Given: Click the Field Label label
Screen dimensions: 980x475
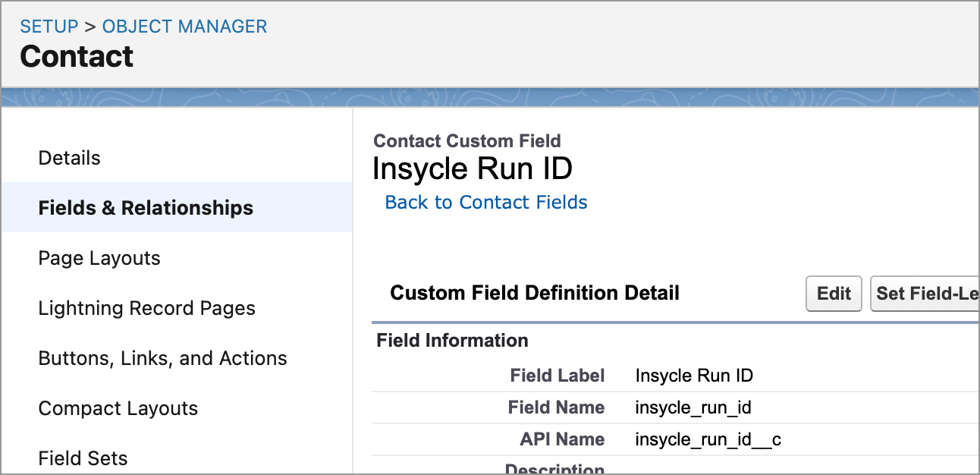Looking at the screenshot, I should coord(558,376).
